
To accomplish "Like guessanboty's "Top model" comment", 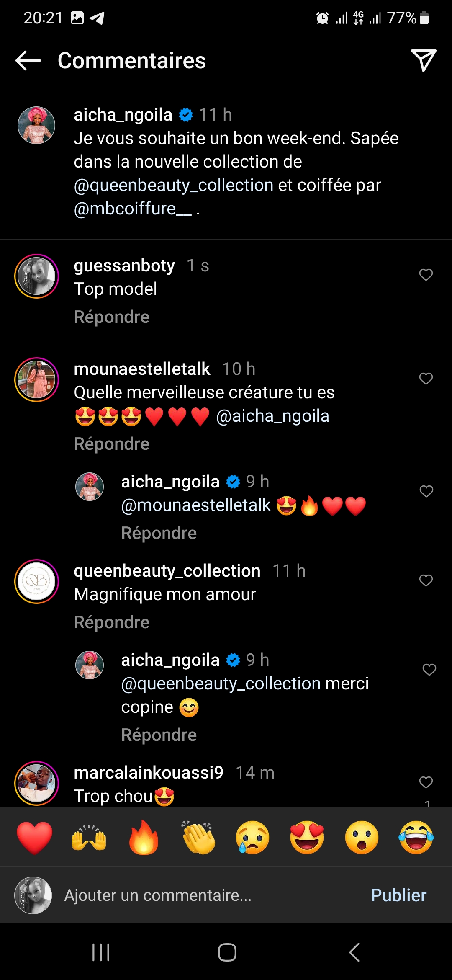I will (x=426, y=275).
